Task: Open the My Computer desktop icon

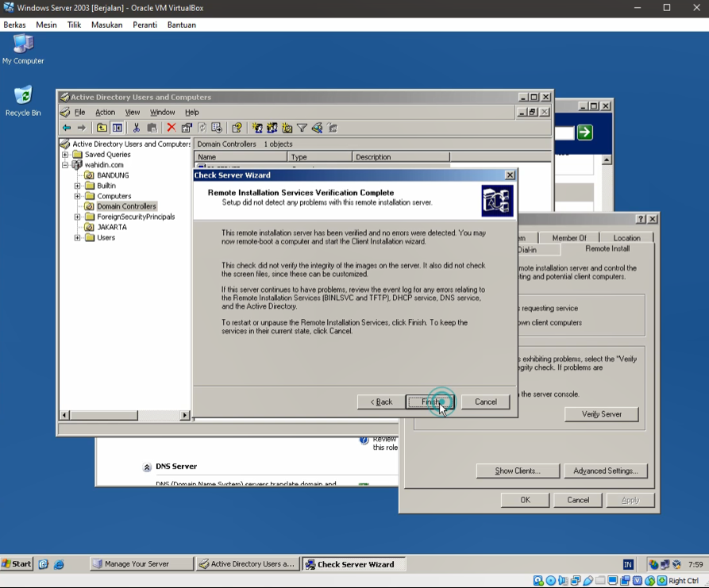Action: point(23,50)
